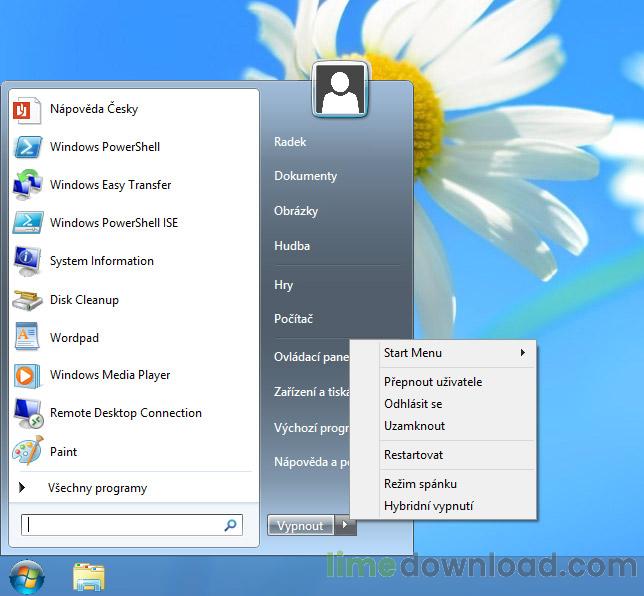This screenshot has width=644, height=596.
Task: Expand Všechny programy list
Action: [97, 488]
